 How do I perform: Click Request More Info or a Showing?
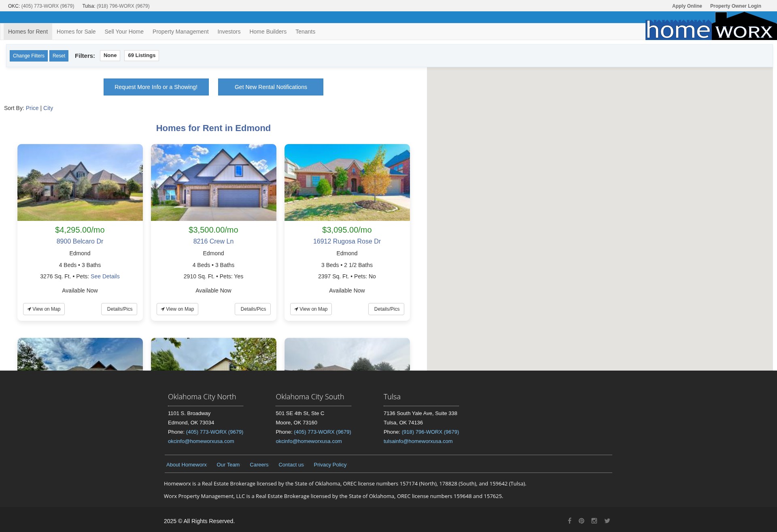coord(156,87)
